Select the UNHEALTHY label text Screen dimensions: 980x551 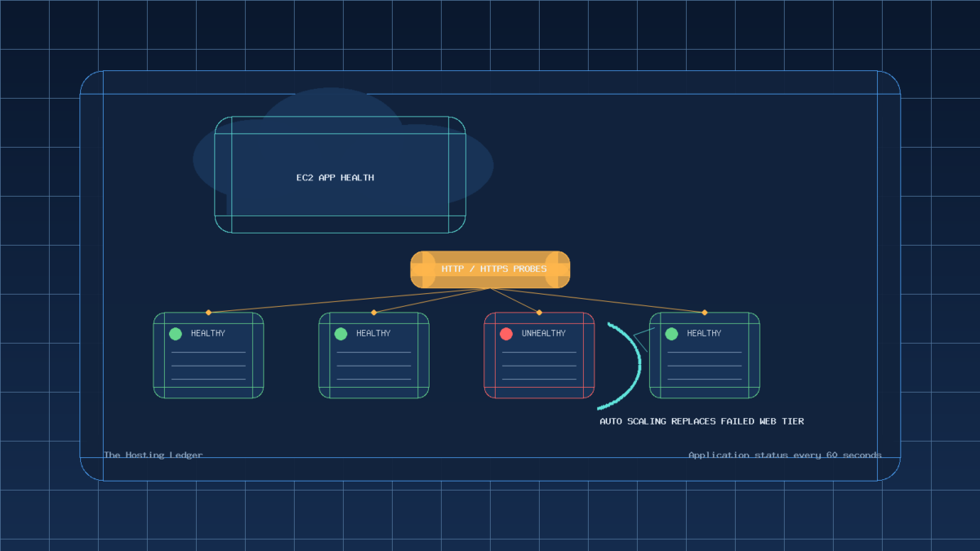543,333
